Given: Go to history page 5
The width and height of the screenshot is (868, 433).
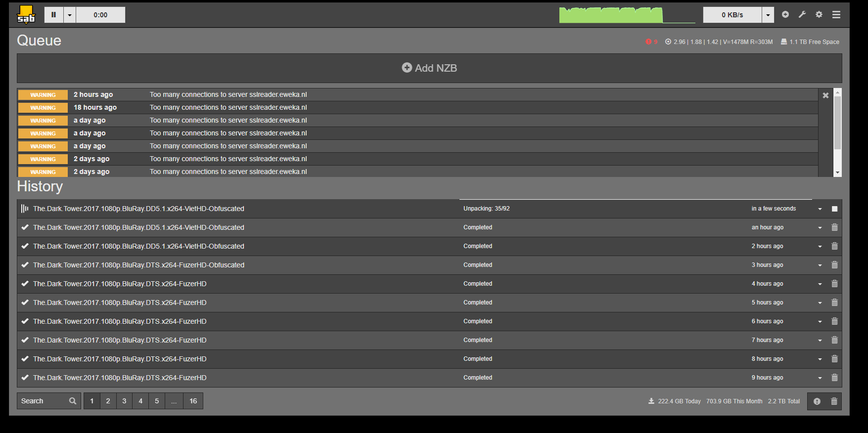Looking at the screenshot, I should (x=157, y=401).
